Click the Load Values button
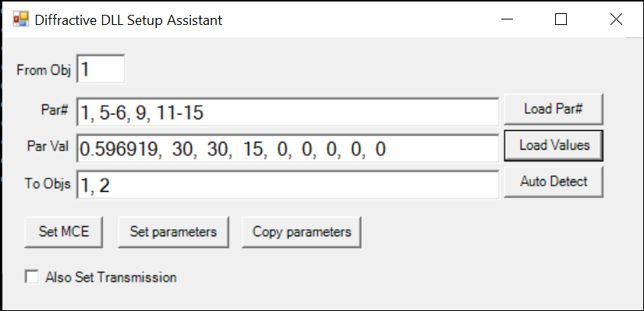The width and height of the screenshot is (644, 311). pos(554,146)
